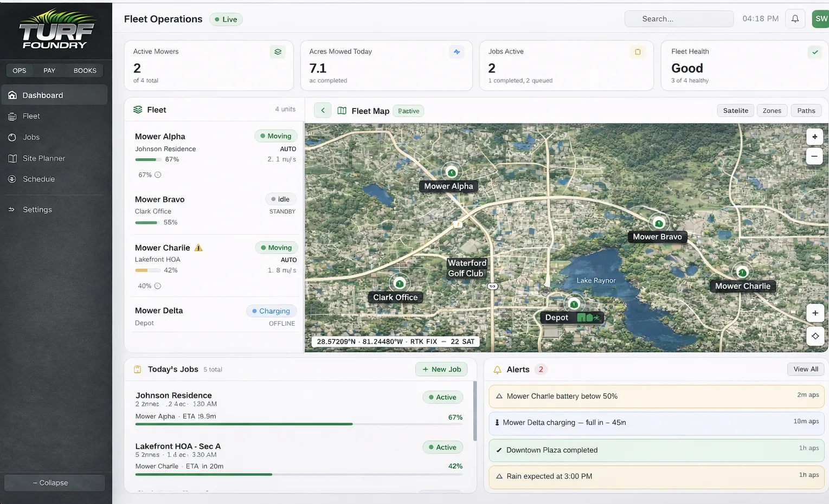Click the notification bell icon
829x504 pixels.
pyautogui.click(x=795, y=18)
